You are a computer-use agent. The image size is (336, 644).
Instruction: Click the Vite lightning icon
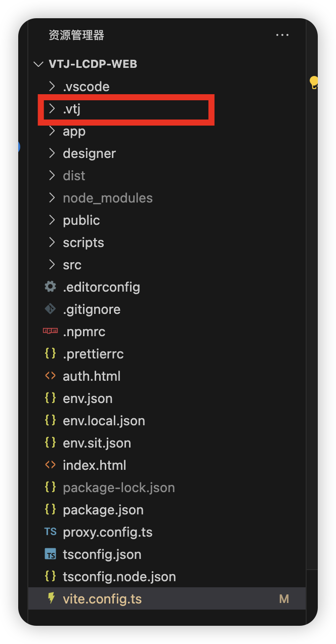coord(51,598)
